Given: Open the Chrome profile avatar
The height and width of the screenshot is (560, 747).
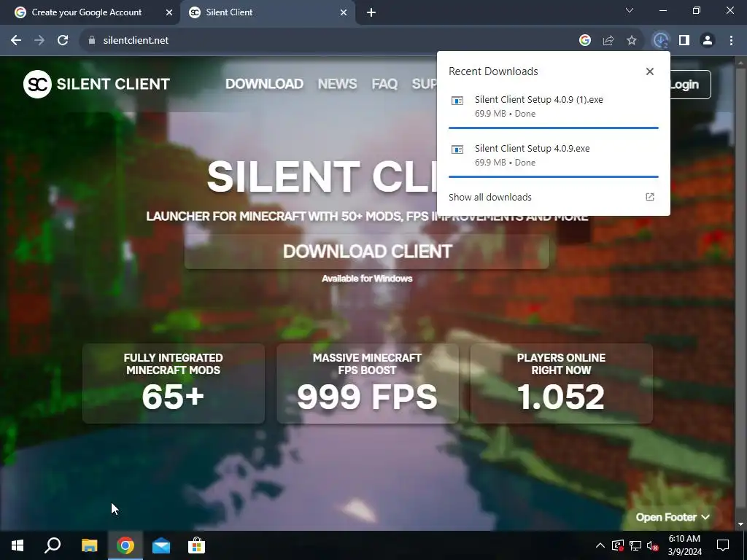Looking at the screenshot, I should point(708,41).
